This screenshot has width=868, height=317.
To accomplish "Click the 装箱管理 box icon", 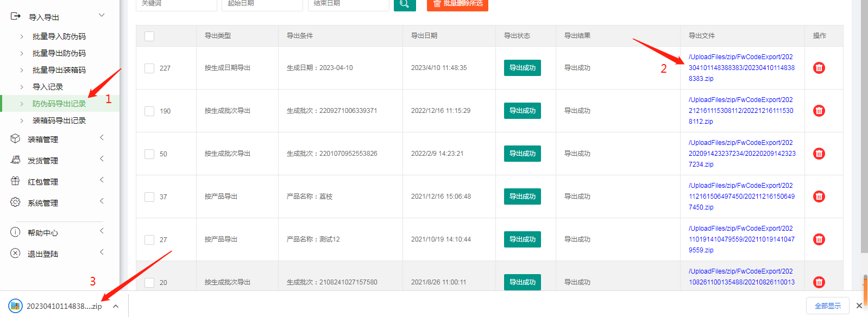I will 15,139.
